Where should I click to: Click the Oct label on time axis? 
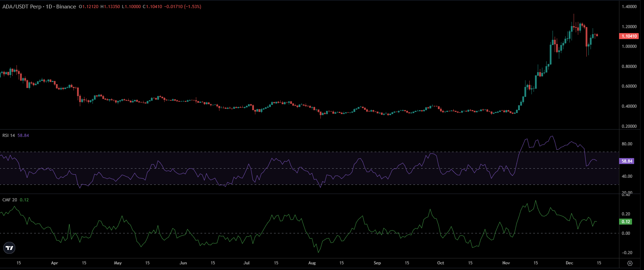click(441, 263)
